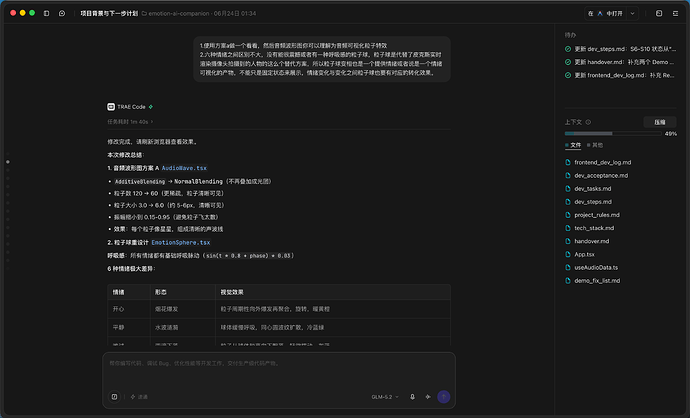
Task: Open the GLM-5.2 model dropdown
Action: 385,397
